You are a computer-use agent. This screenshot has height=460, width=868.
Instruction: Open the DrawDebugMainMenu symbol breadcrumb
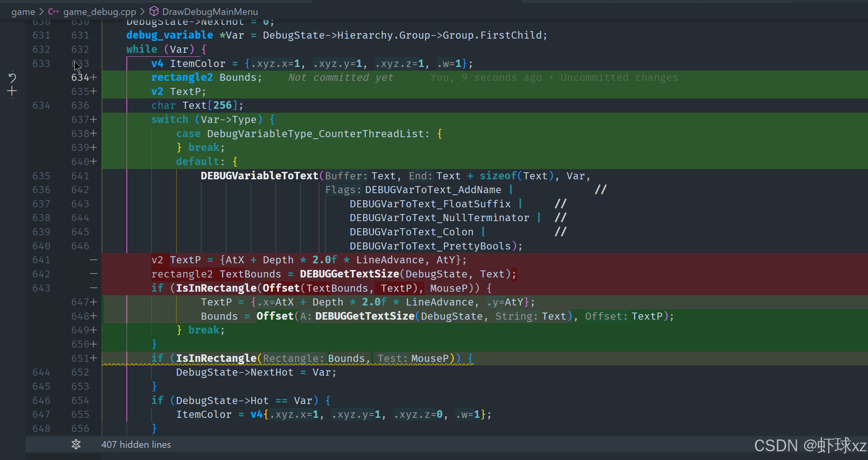[210, 12]
